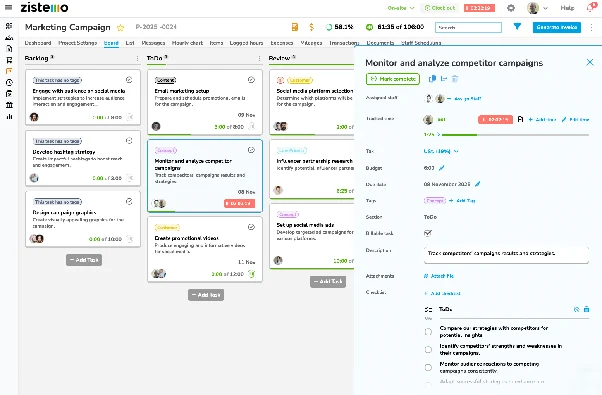Switch to the Project Settings tab

coord(78,43)
